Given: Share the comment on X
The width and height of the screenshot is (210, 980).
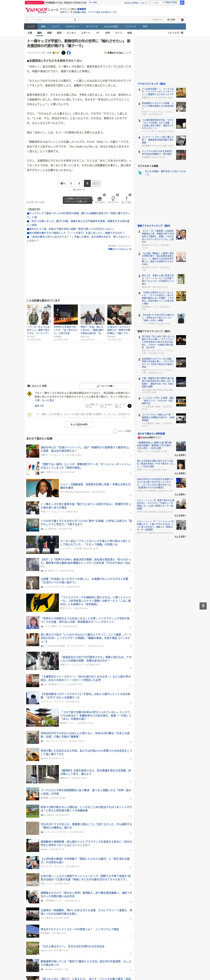Looking at the screenshot, I should [x=129, y=406].
